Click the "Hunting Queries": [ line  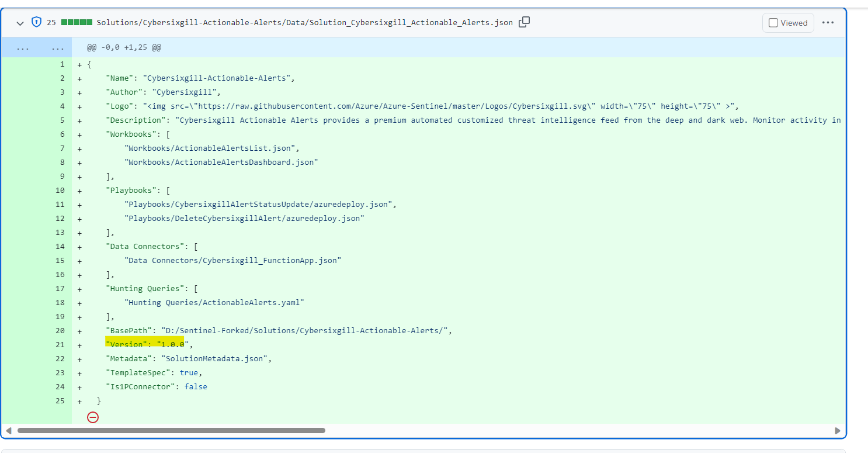point(152,289)
